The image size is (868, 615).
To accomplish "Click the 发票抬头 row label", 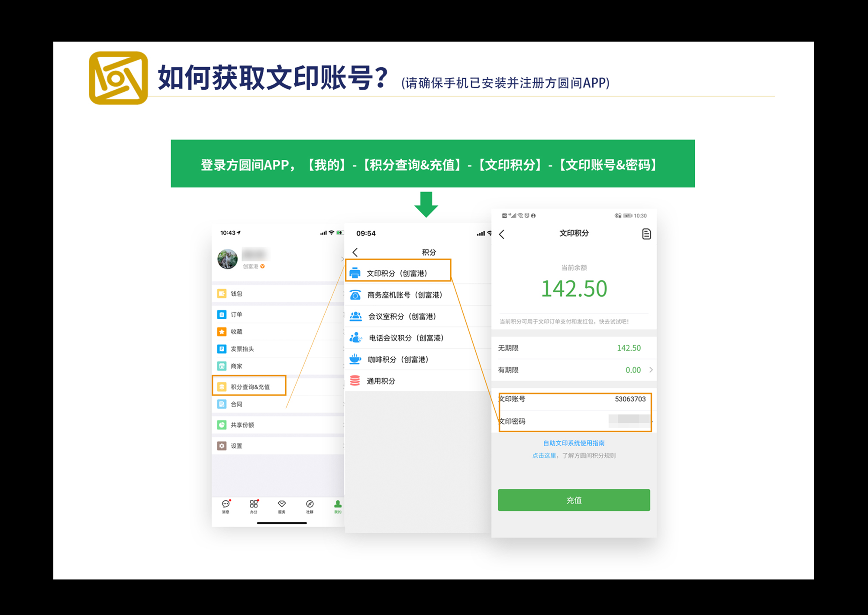I will click(242, 349).
